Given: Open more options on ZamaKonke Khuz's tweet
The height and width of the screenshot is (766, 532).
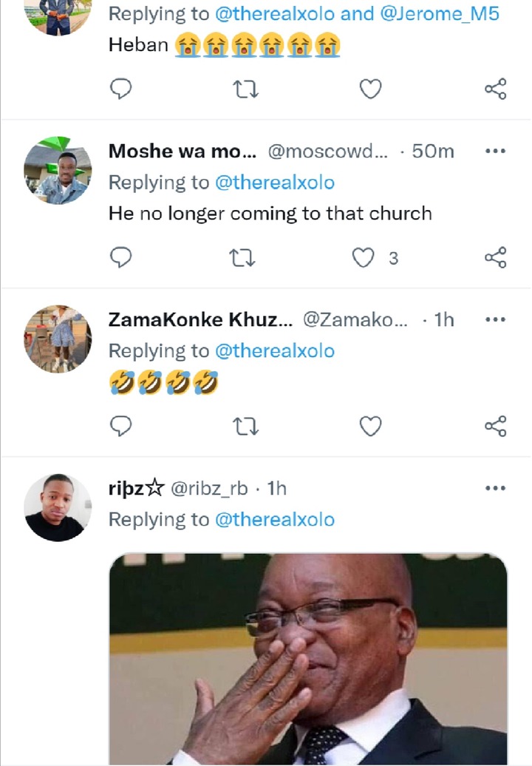Looking at the screenshot, I should pos(494,319).
